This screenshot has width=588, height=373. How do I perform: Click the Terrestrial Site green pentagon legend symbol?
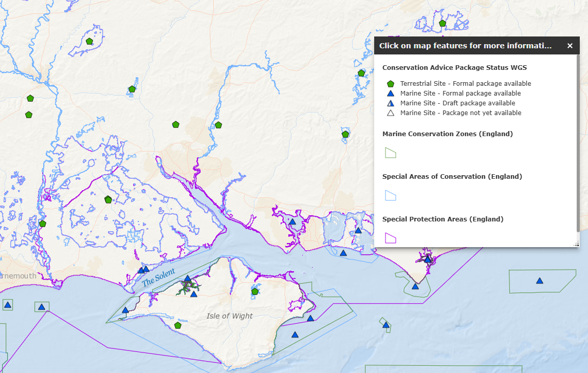(391, 83)
